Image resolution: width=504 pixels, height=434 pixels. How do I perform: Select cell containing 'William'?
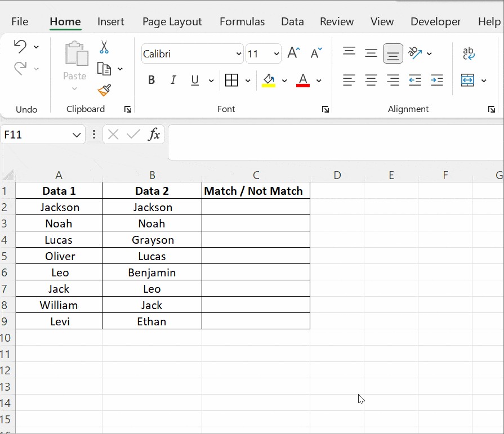[59, 305]
